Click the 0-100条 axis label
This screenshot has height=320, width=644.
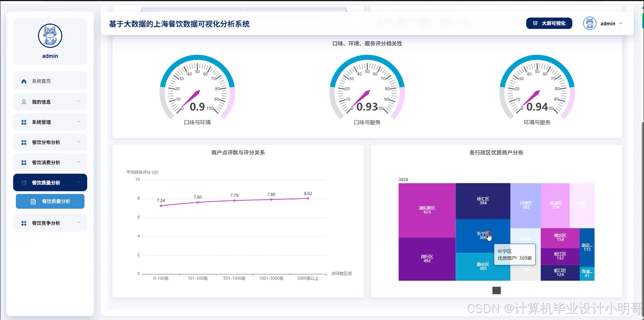pyautogui.click(x=161, y=278)
